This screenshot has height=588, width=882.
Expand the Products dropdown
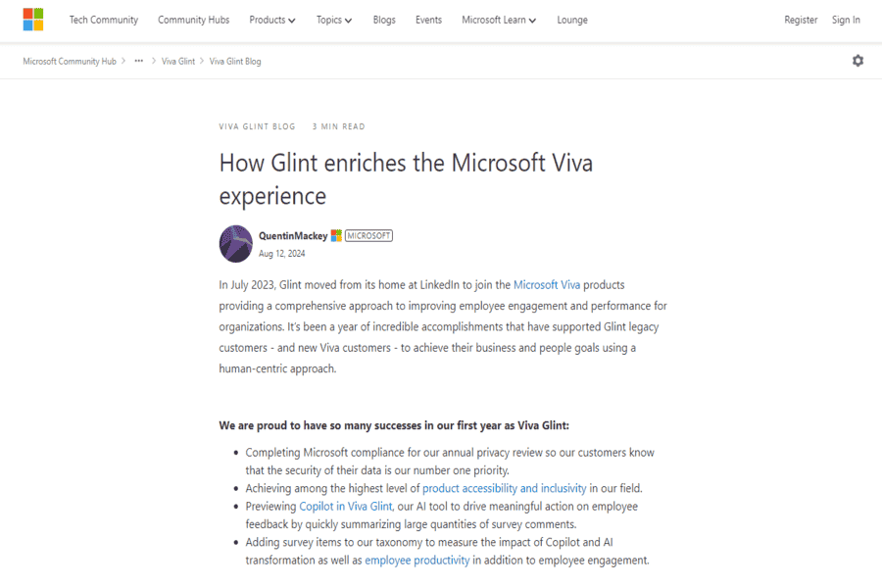pos(272,21)
